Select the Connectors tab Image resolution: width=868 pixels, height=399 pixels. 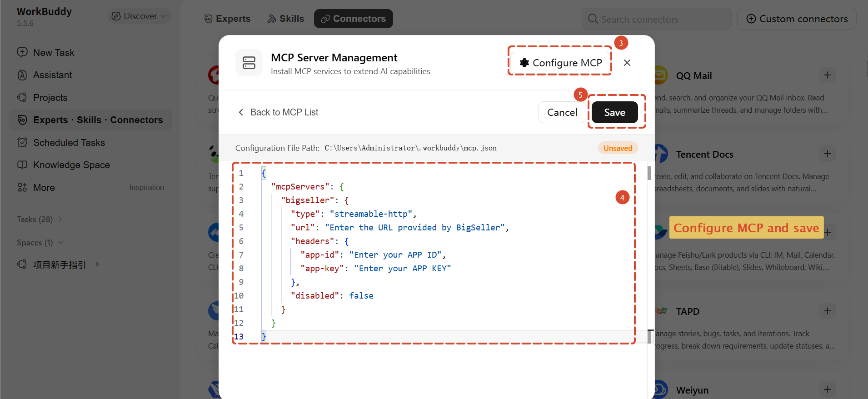(x=354, y=19)
